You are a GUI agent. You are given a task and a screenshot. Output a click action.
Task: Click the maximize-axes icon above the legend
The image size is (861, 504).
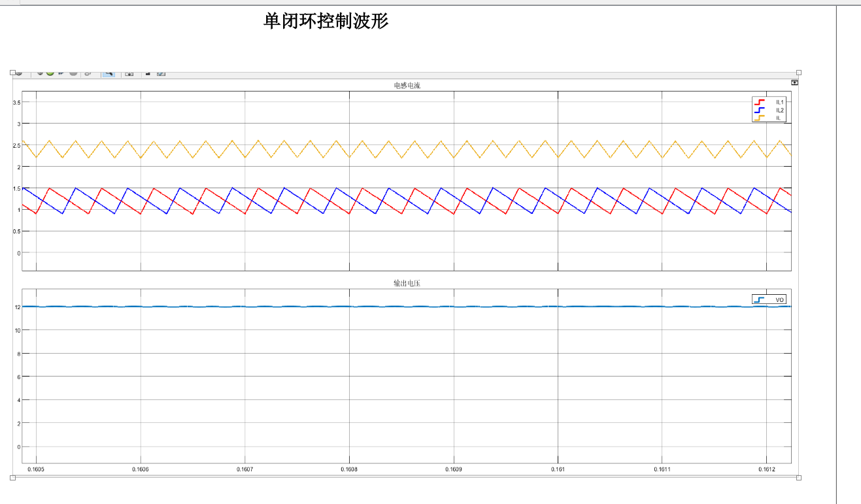pyautogui.click(x=794, y=82)
